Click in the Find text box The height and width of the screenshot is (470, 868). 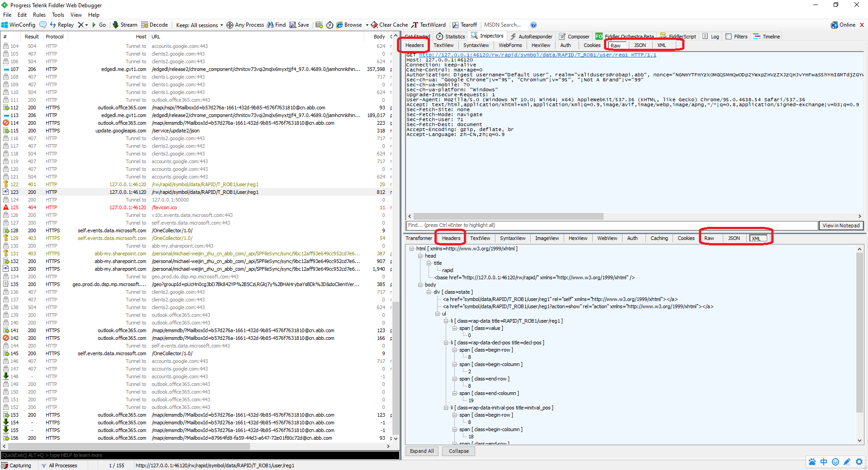pos(612,225)
